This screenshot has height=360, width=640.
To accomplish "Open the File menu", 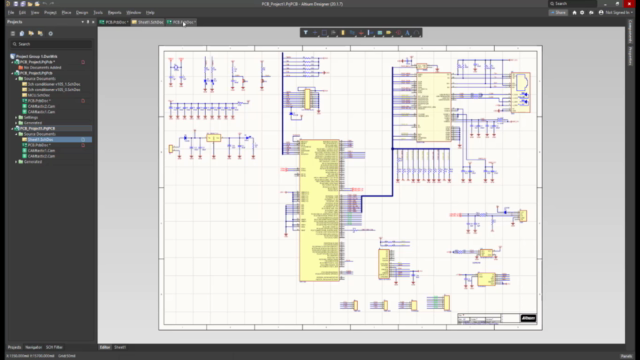I will pyautogui.click(x=11, y=13).
